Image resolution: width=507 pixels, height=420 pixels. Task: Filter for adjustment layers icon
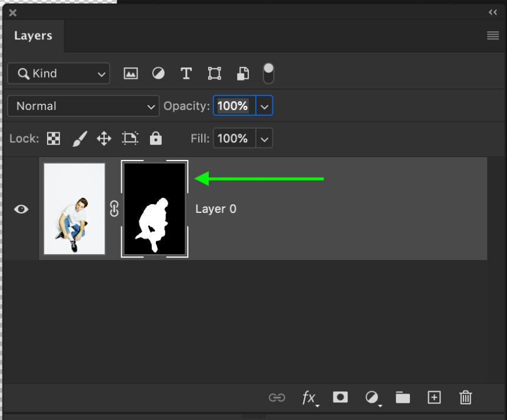pos(158,74)
